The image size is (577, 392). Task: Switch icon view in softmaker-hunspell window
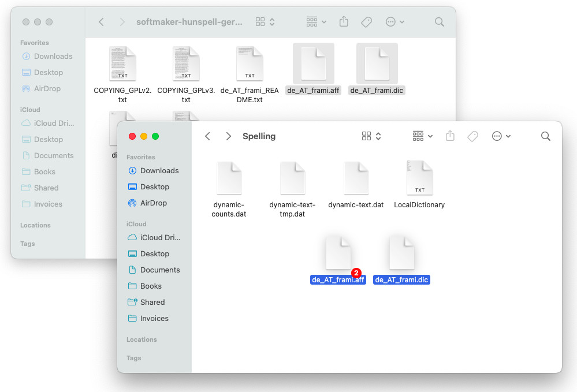pos(265,22)
